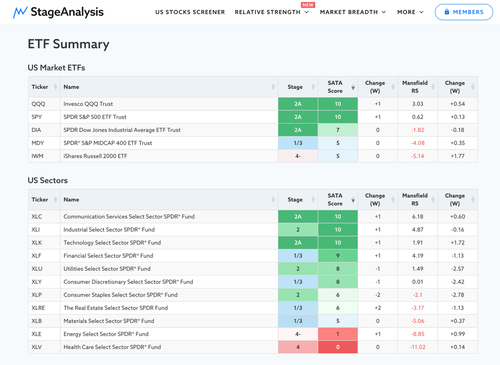500x365 pixels.
Task: Sort US Market ETFs by SATA Score
Action: pos(338,87)
